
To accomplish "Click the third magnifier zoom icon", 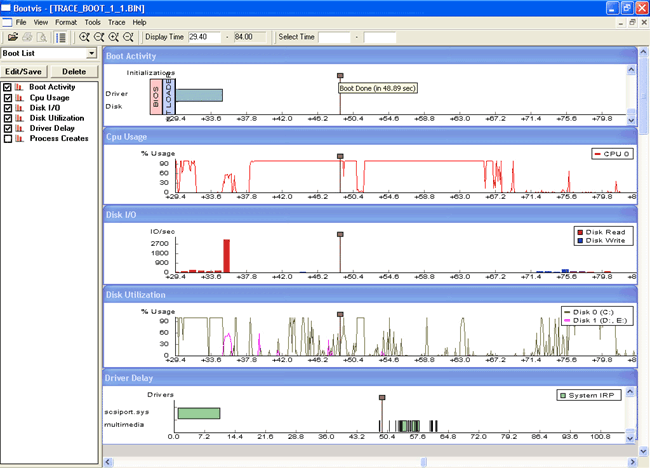I will (x=113, y=37).
